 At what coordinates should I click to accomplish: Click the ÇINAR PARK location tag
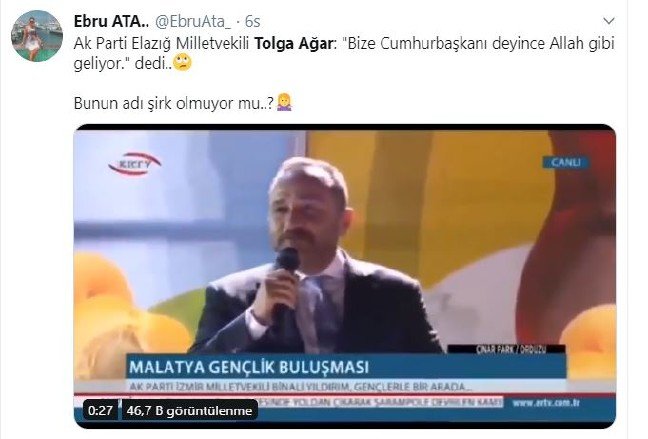511,349
